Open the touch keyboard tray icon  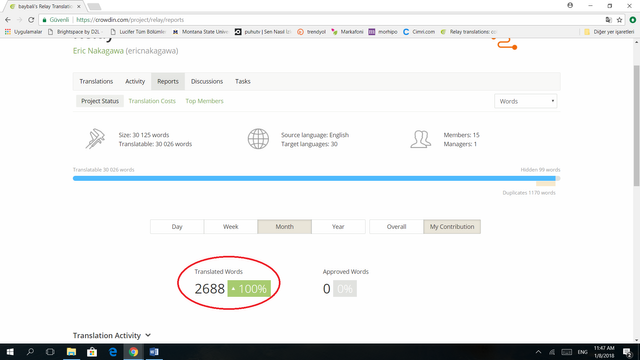point(567,352)
